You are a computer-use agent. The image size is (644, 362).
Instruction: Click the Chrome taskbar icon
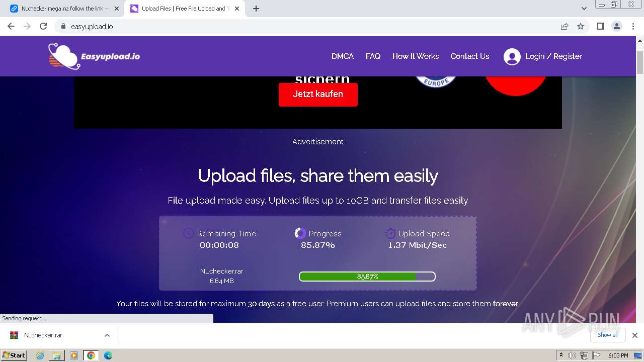[x=91, y=355]
